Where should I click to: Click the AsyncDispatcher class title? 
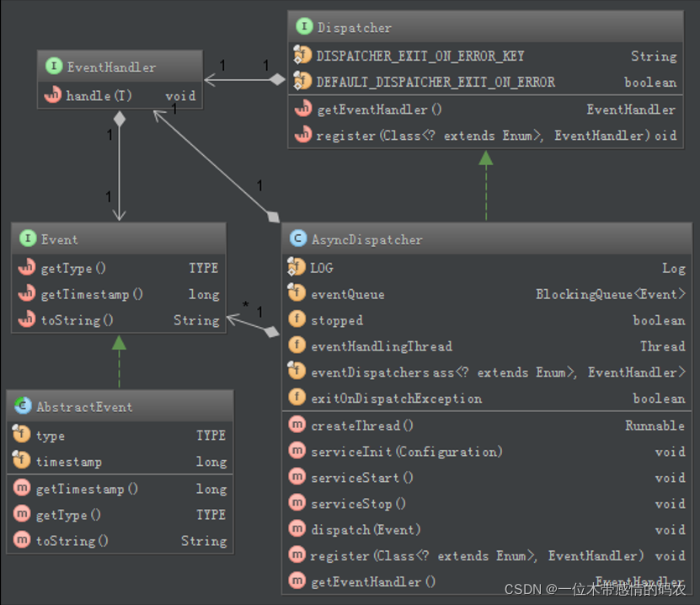click(366, 239)
